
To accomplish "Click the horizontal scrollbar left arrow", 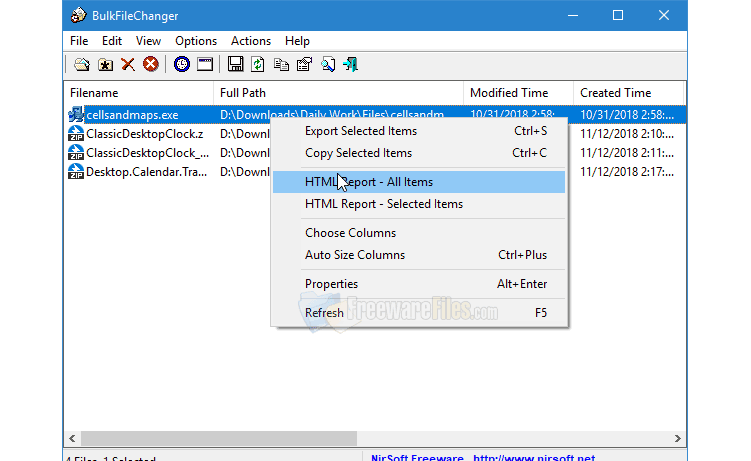I will [x=72, y=438].
